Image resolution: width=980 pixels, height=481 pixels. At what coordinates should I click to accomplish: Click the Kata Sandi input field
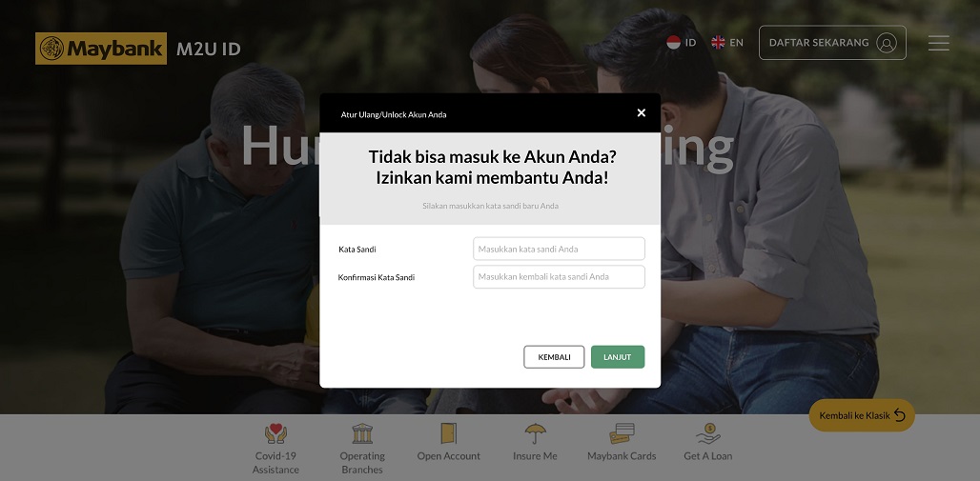[x=559, y=249]
